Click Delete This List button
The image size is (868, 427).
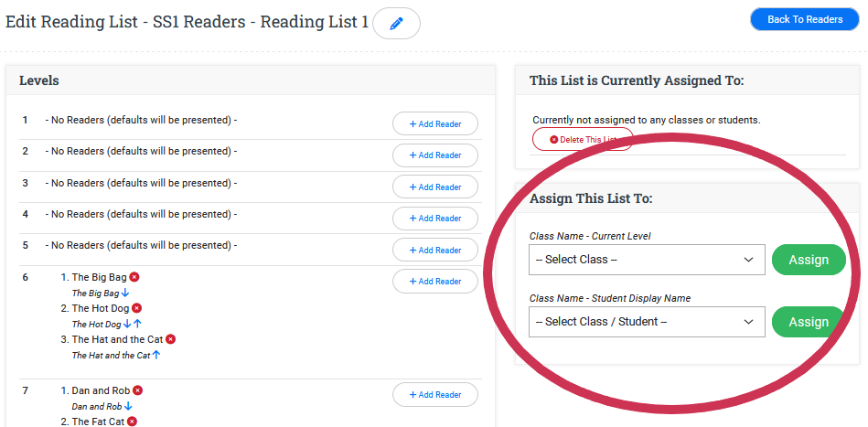coord(583,139)
